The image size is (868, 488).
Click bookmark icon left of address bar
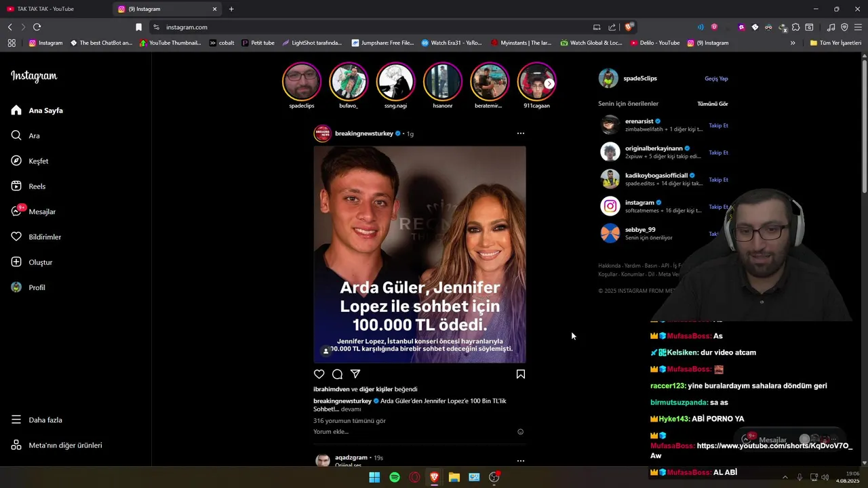[x=138, y=27]
